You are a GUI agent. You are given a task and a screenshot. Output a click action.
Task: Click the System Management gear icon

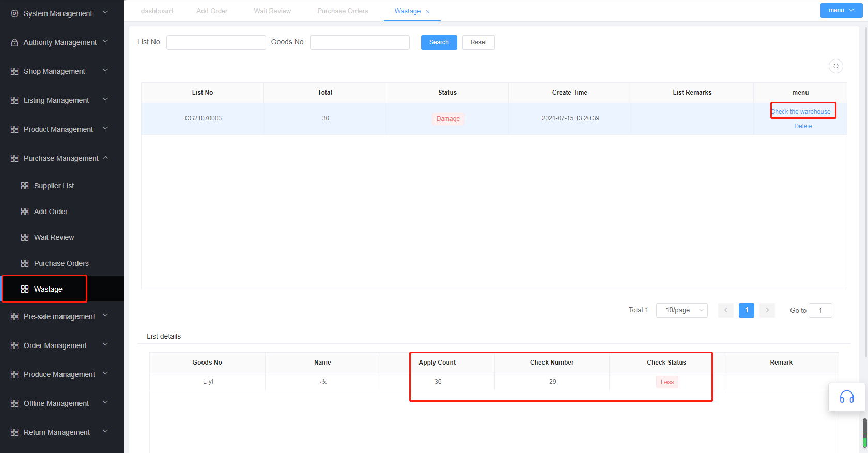click(14, 13)
